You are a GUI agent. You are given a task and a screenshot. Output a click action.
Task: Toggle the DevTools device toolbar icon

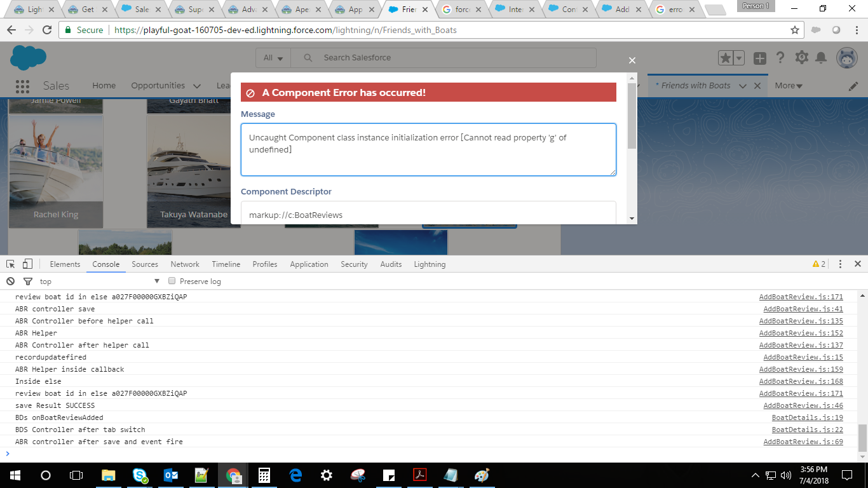pos(27,264)
